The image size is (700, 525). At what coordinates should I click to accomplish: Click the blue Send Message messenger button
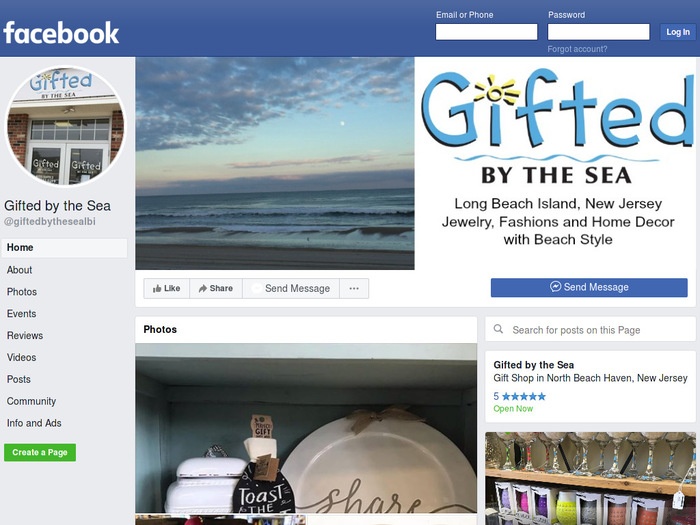click(x=589, y=287)
